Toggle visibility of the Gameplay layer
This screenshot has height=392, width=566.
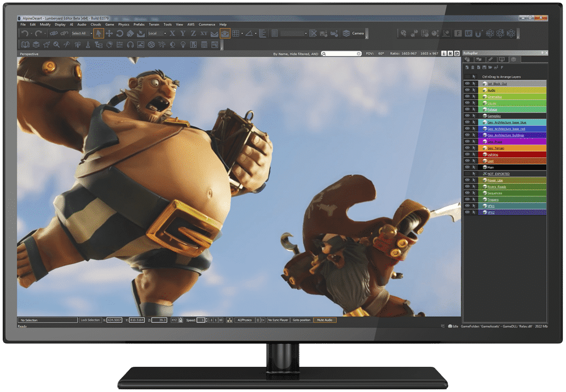(x=467, y=116)
